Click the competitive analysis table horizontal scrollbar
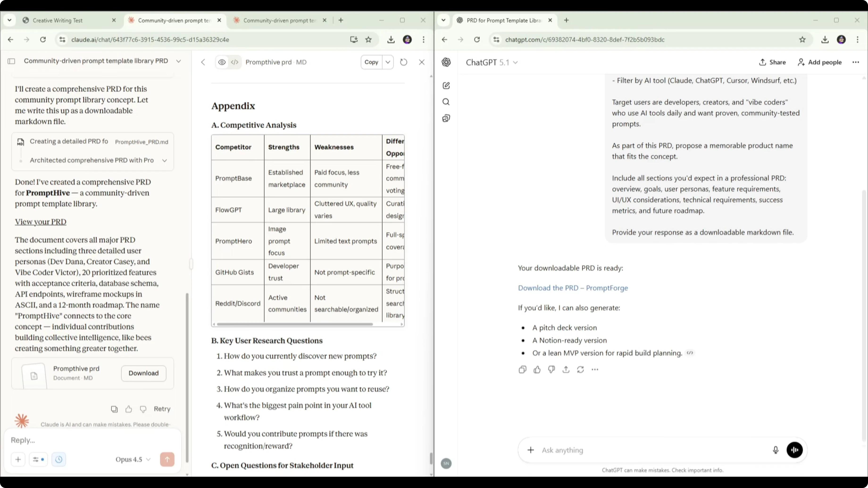The height and width of the screenshot is (488, 868). pyautogui.click(x=295, y=324)
